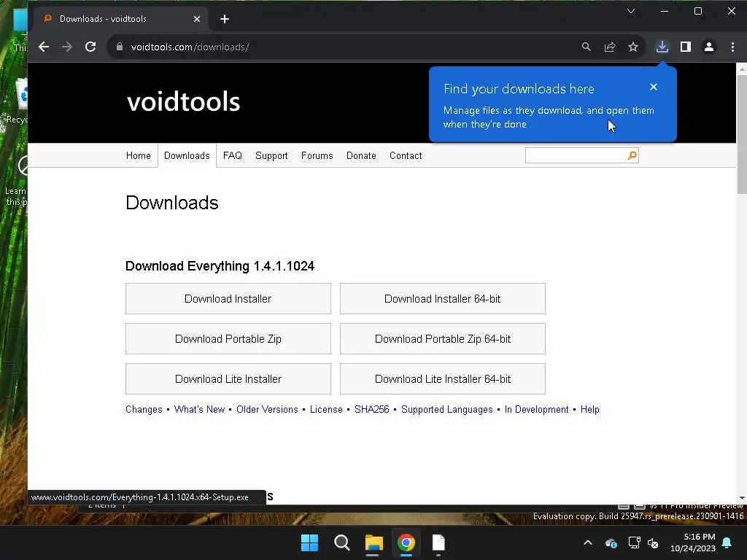The width and height of the screenshot is (747, 560).
Task: Open a new browser tab
Action: click(x=225, y=19)
